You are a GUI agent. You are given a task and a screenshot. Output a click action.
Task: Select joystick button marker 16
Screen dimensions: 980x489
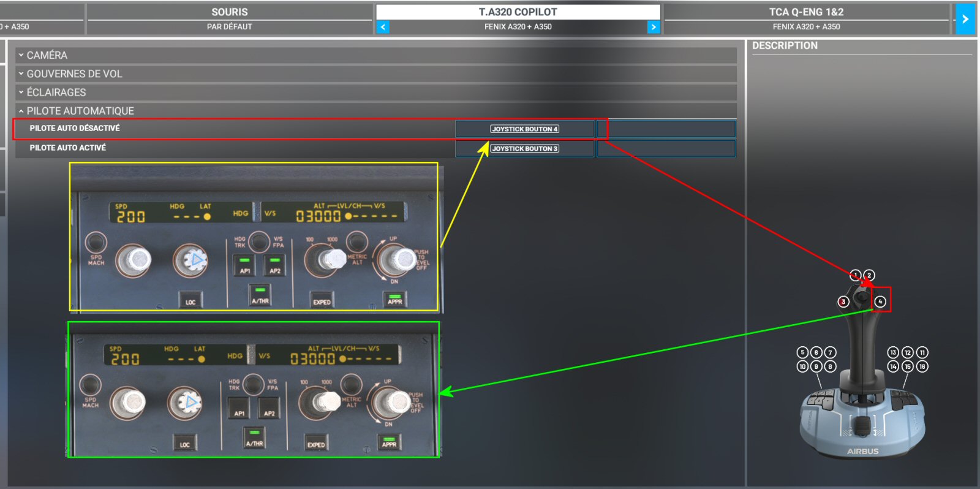(922, 366)
